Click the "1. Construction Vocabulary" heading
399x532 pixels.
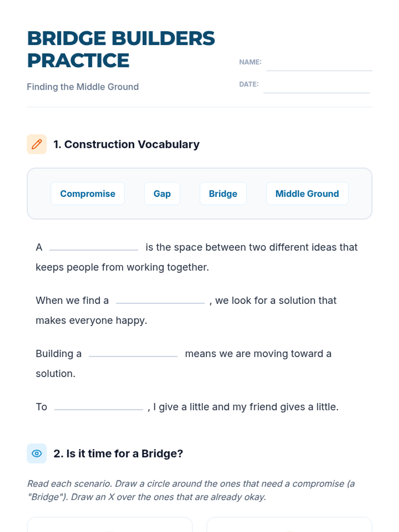126,144
